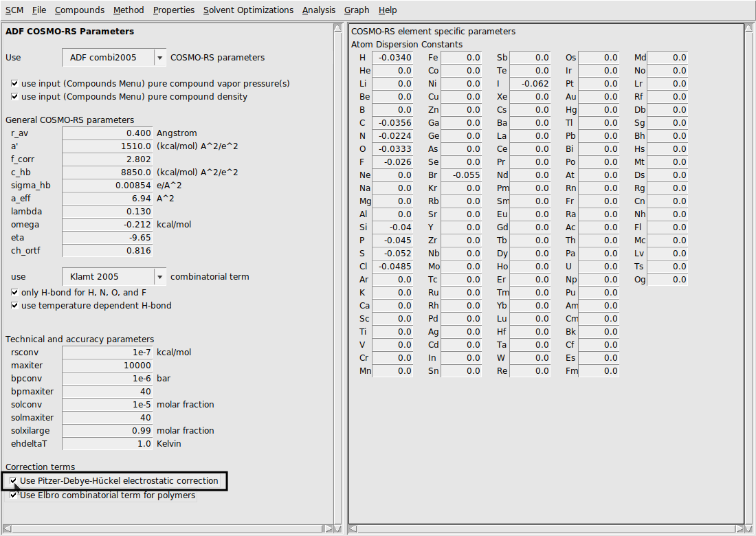Open the SCM menu
Viewport: 756px width, 536px height.
click(14, 10)
